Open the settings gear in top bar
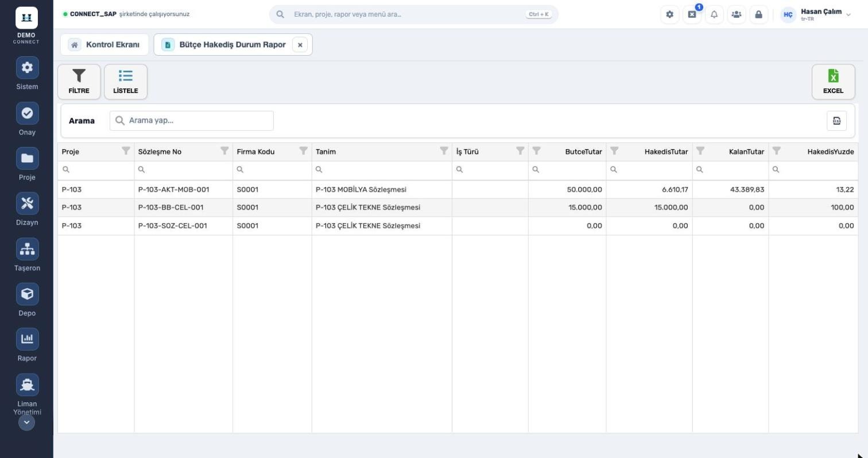The height and width of the screenshot is (458, 868). (669, 15)
